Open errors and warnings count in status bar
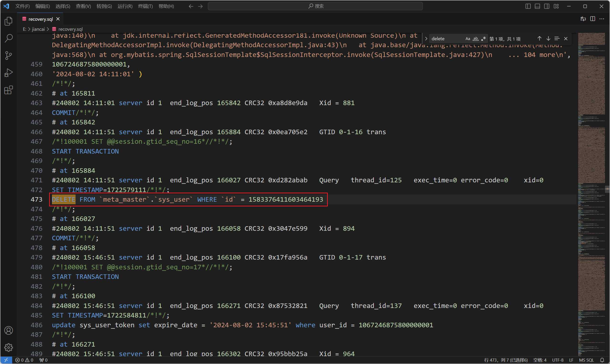This screenshot has width=610, height=364. 24,360
